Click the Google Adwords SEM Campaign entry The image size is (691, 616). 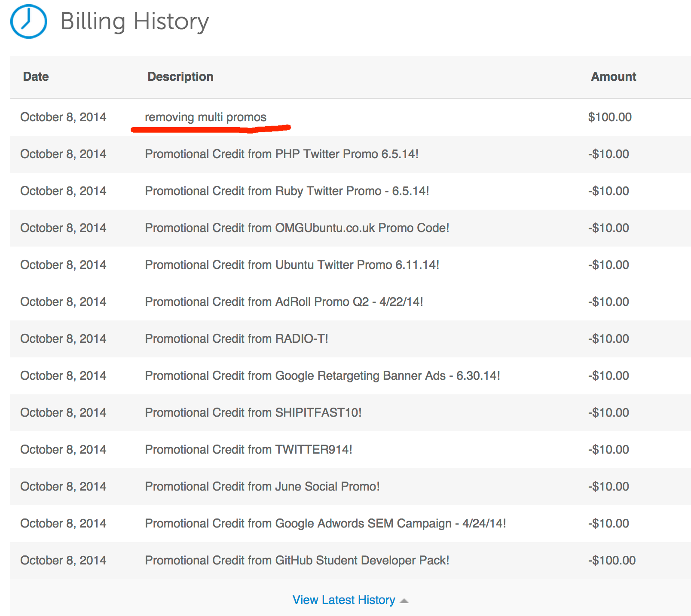click(325, 523)
